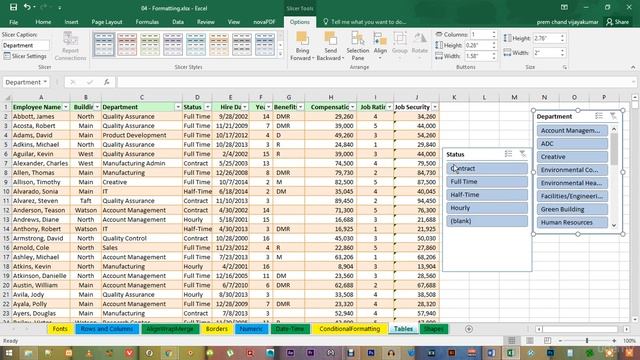The width and height of the screenshot is (640, 360).
Task: Open the Borders sheet tab
Action: click(x=217, y=329)
